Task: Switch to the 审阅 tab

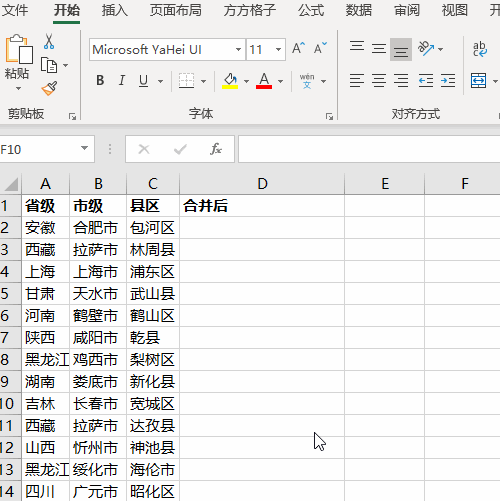Action: tap(407, 10)
